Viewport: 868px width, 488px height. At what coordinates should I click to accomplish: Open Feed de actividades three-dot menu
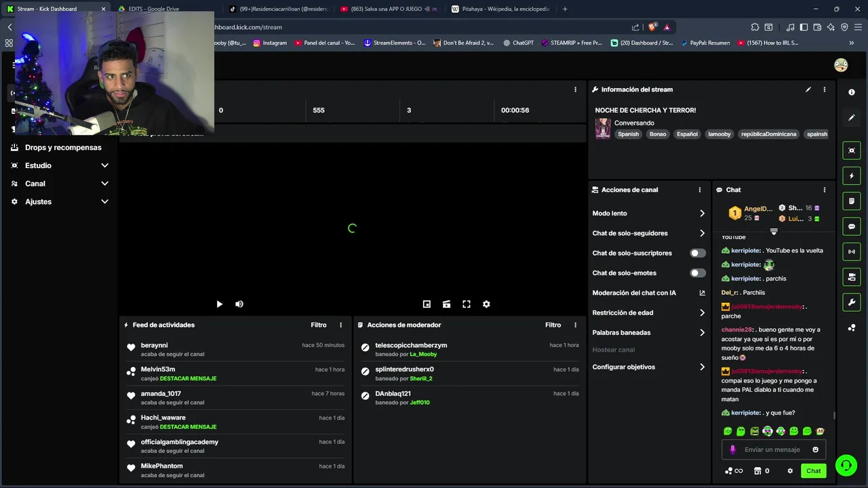[x=341, y=325]
